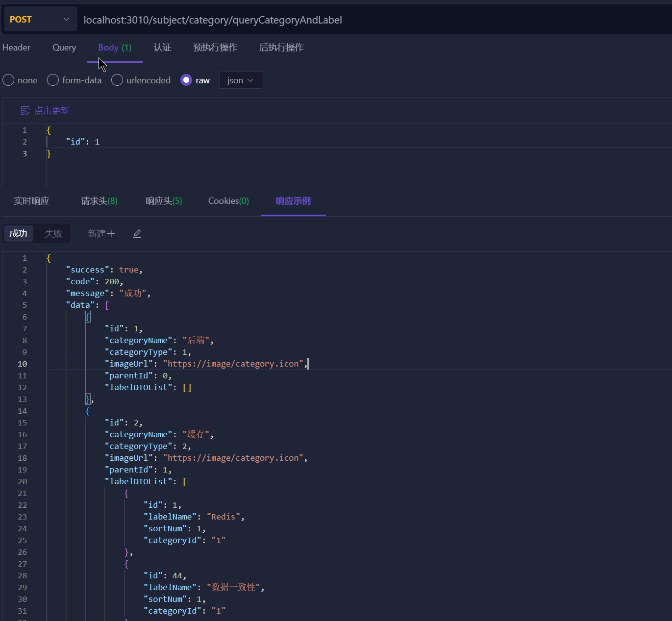Switch to the Query tab
This screenshot has width=672, height=621.
(64, 48)
